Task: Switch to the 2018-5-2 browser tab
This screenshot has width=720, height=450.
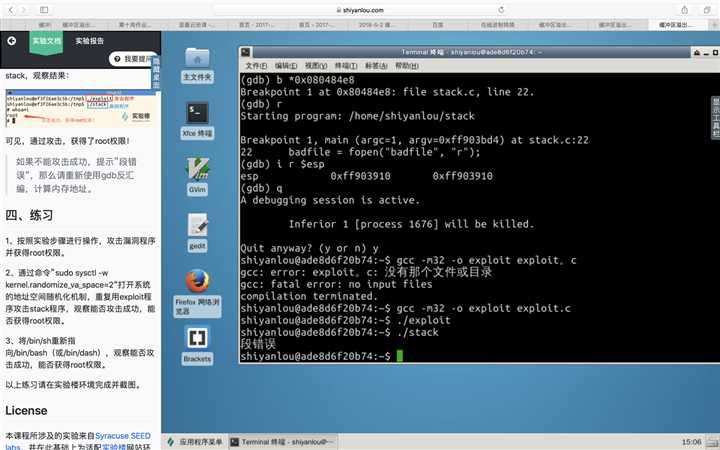Action: (x=377, y=25)
